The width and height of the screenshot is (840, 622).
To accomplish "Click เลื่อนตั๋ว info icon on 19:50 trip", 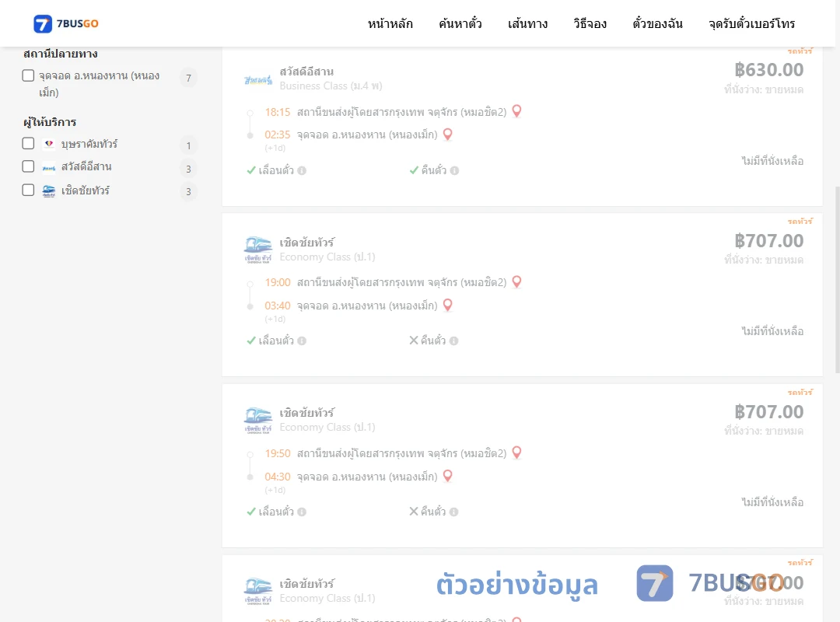I will click(302, 512).
